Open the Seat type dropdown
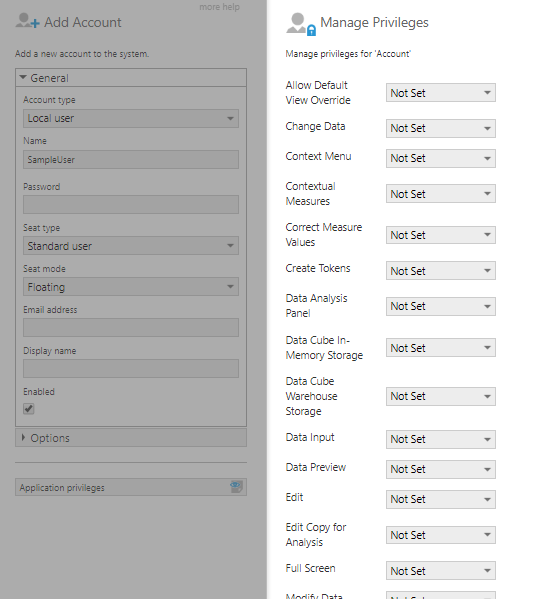Viewport: 534px width, 599px height. 131,246
